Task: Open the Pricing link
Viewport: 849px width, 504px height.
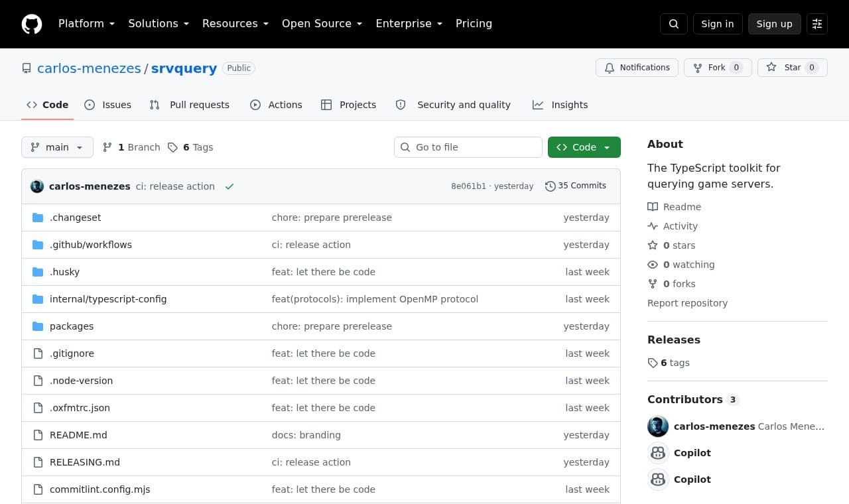Action: [x=474, y=24]
